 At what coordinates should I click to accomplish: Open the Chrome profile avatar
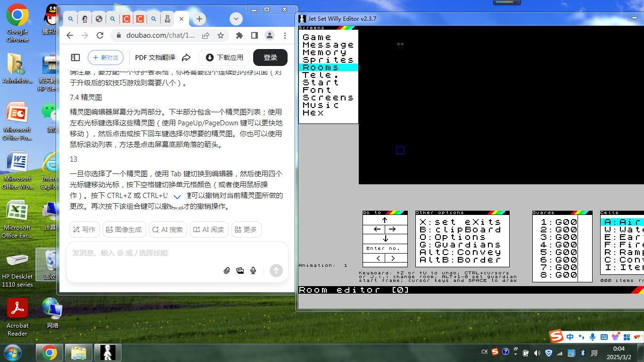(270, 35)
